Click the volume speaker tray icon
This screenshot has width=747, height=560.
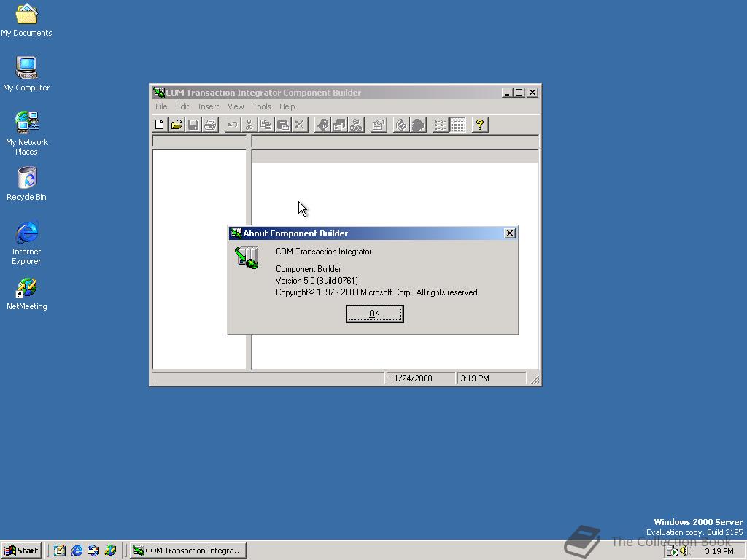click(684, 551)
